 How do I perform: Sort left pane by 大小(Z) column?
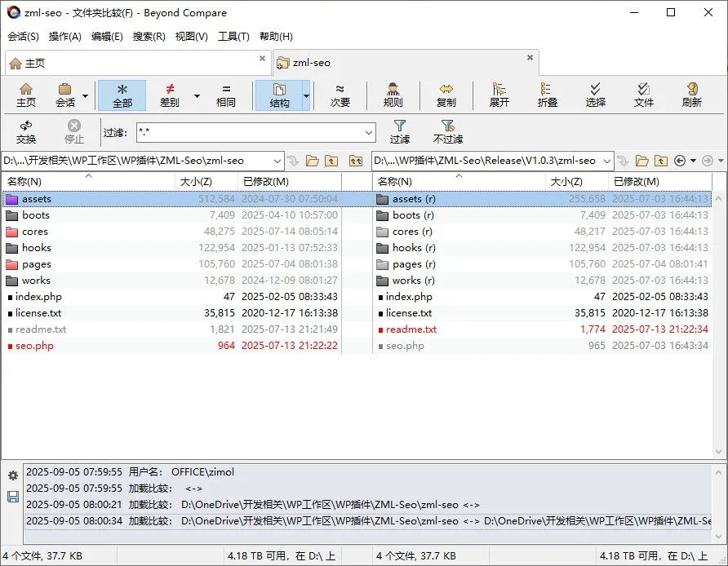206,181
